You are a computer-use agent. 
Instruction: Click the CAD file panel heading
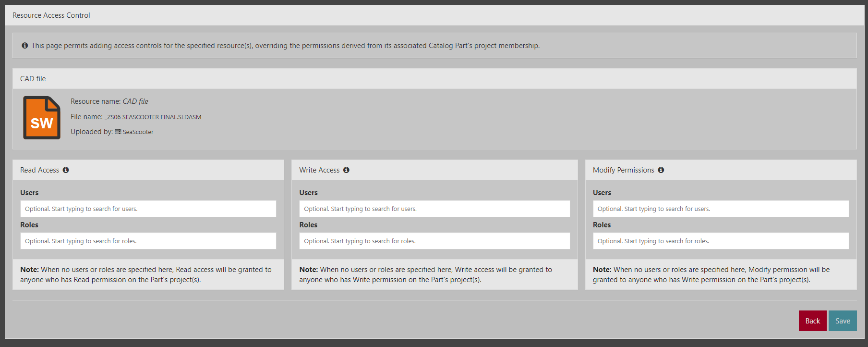[33, 79]
